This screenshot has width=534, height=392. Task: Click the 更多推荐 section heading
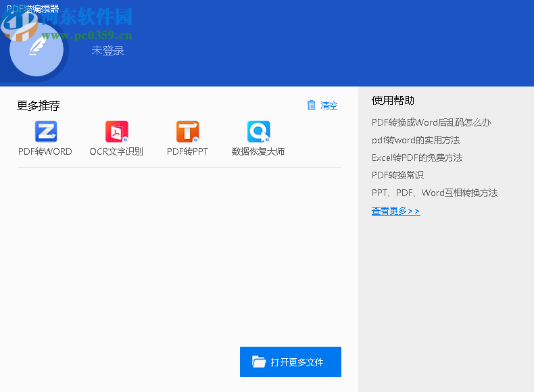pos(38,105)
